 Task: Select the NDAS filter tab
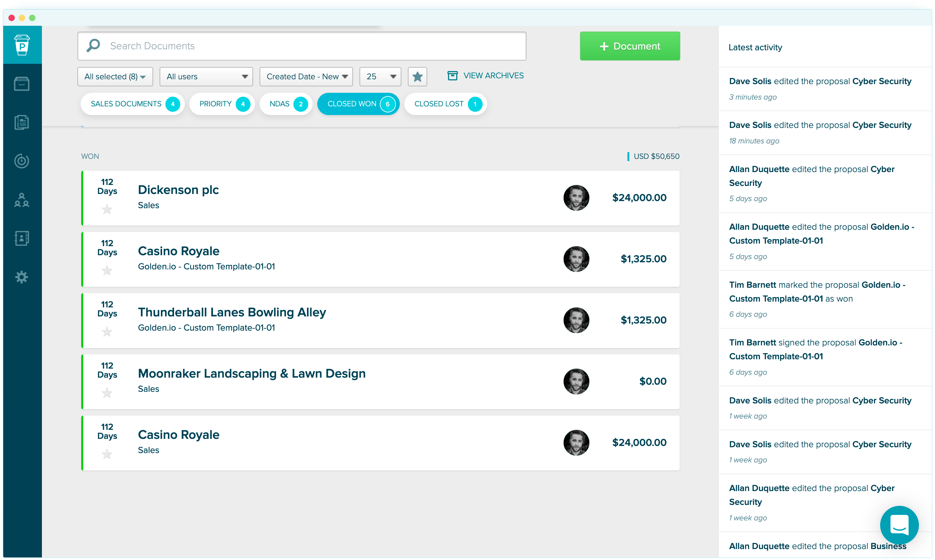pyautogui.click(x=286, y=104)
